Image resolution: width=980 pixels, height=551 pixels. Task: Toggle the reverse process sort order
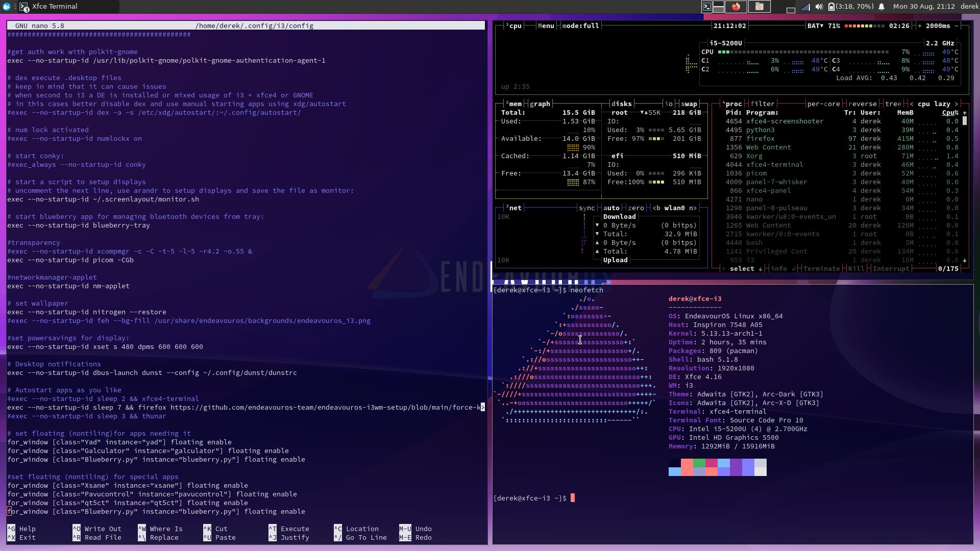click(860, 103)
